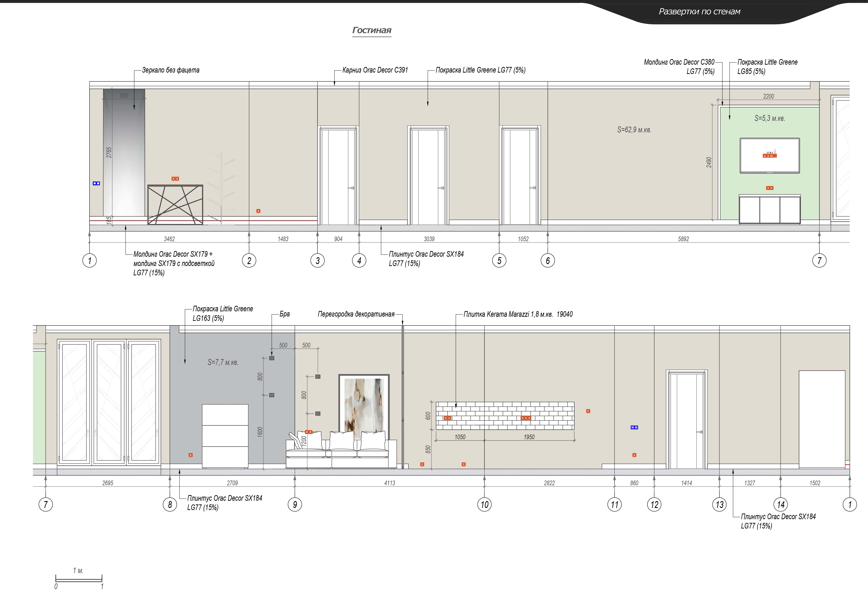Select the '5892' dimension value

684,239
